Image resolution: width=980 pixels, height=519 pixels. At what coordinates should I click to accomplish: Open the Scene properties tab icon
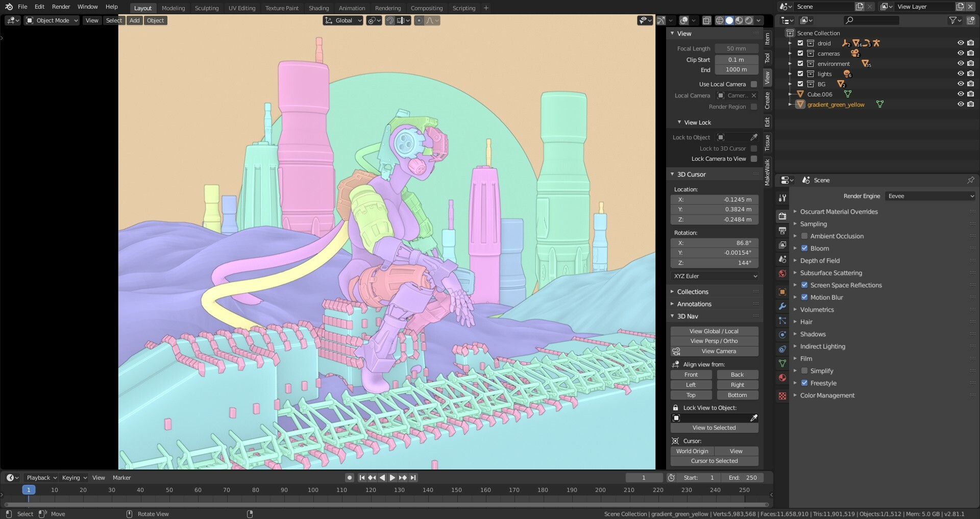coord(782,259)
